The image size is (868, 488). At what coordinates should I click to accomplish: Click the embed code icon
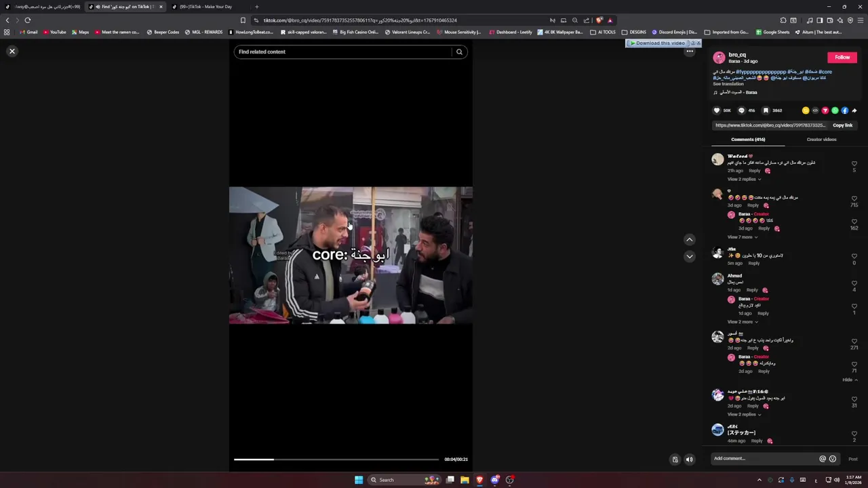pyautogui.click(x=815, y=110)
